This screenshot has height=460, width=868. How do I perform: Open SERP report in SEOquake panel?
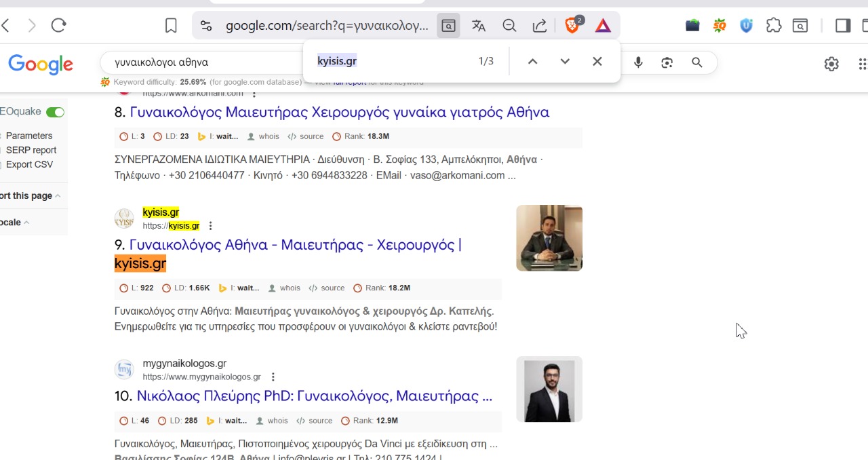(31, 150)
